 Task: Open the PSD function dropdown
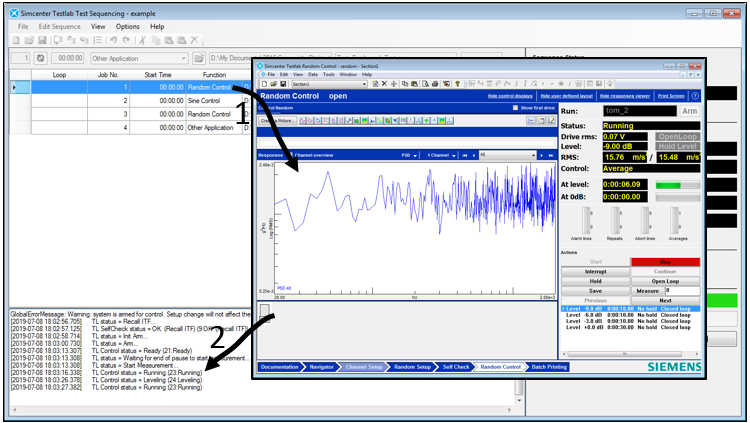pos(416,155)
